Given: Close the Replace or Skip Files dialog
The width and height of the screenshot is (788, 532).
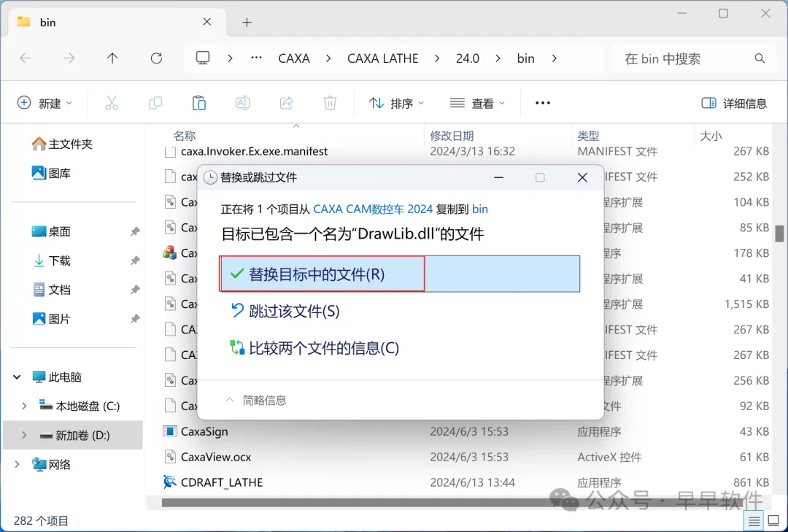Looking at the screenshot, I should click(x=582, y=177).
